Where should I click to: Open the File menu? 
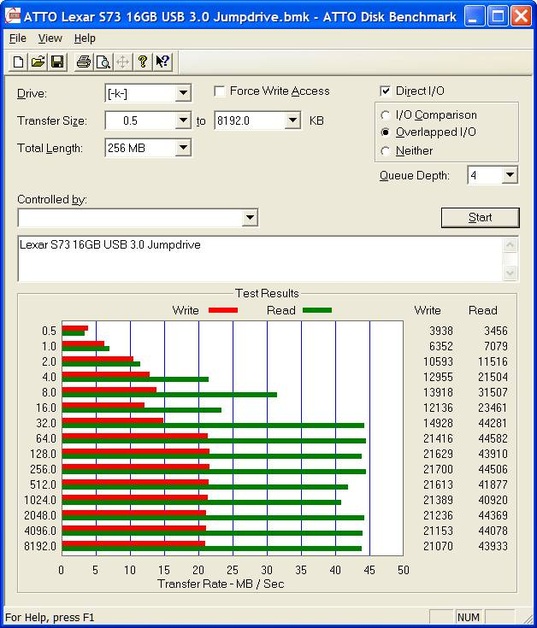click(x=18, y=38)
